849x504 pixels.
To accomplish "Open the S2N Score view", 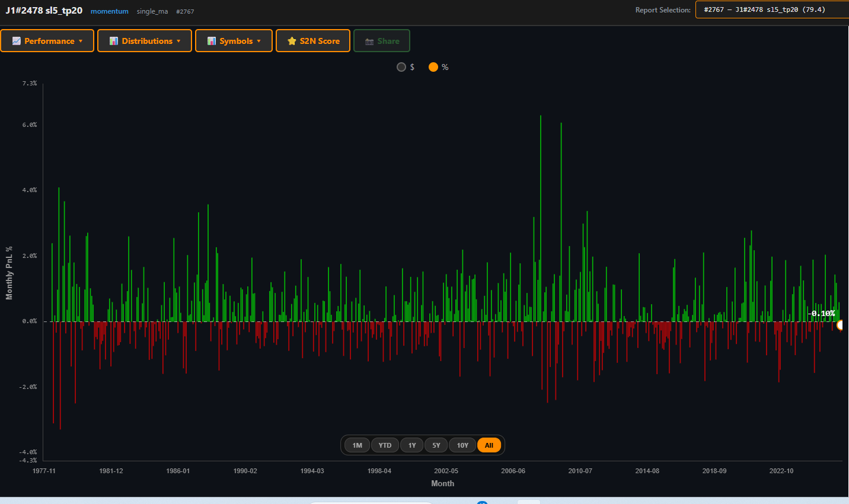I will tap(313, 41).
